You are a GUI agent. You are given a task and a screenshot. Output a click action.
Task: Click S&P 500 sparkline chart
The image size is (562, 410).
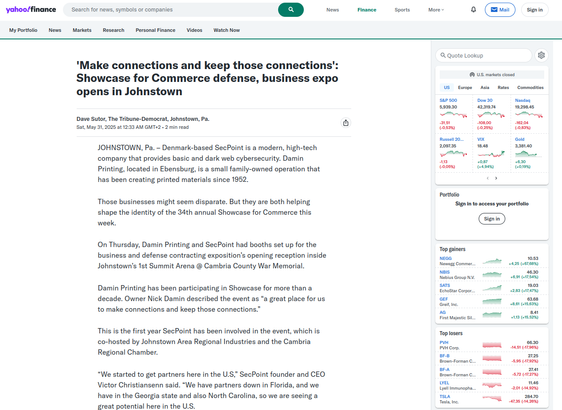point(453,115)
